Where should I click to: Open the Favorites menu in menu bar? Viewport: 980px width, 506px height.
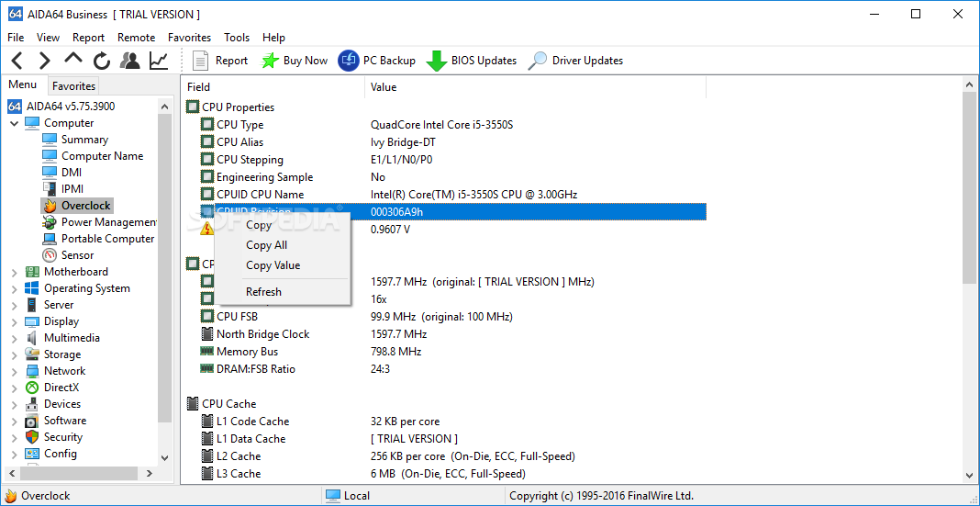tap(189, 38)
